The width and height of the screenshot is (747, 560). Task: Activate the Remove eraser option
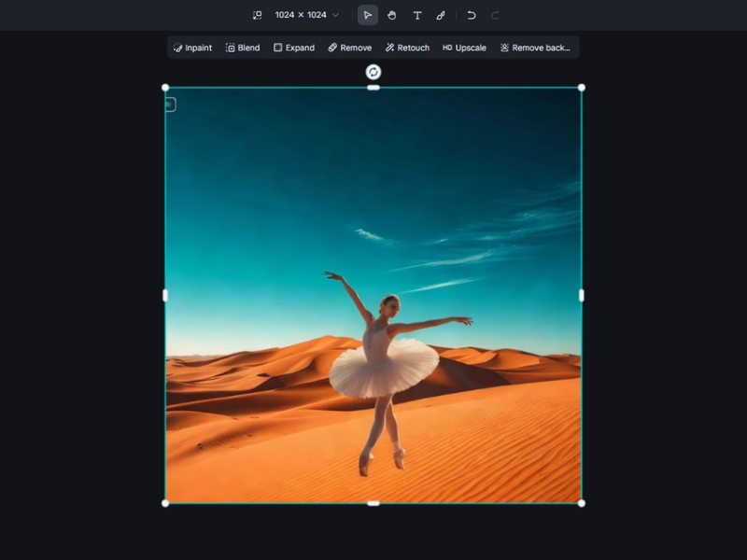350,48
